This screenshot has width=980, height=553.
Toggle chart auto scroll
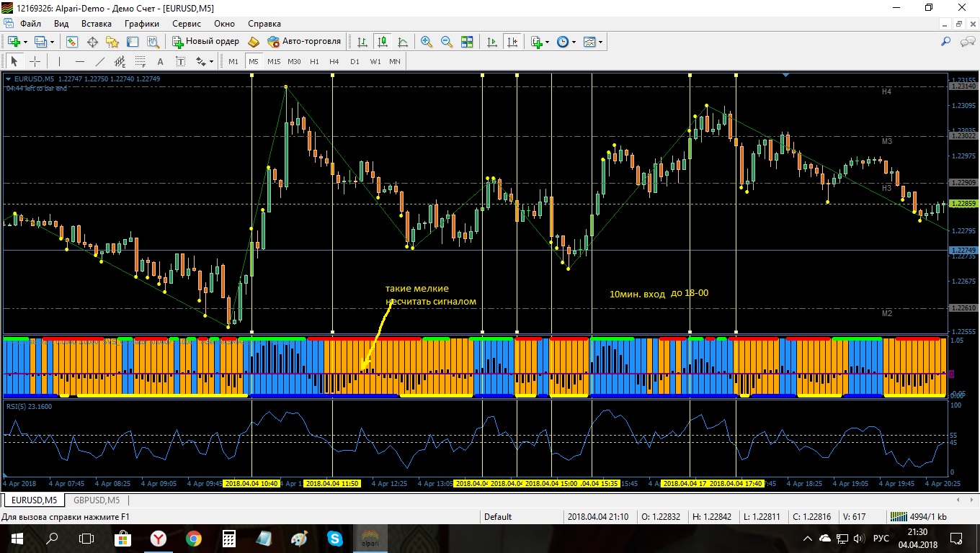point(492,42)
